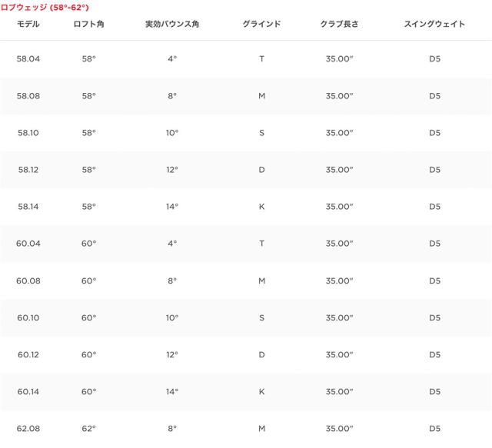
Task: Click the グラインド column header
Action: (261, 25)
